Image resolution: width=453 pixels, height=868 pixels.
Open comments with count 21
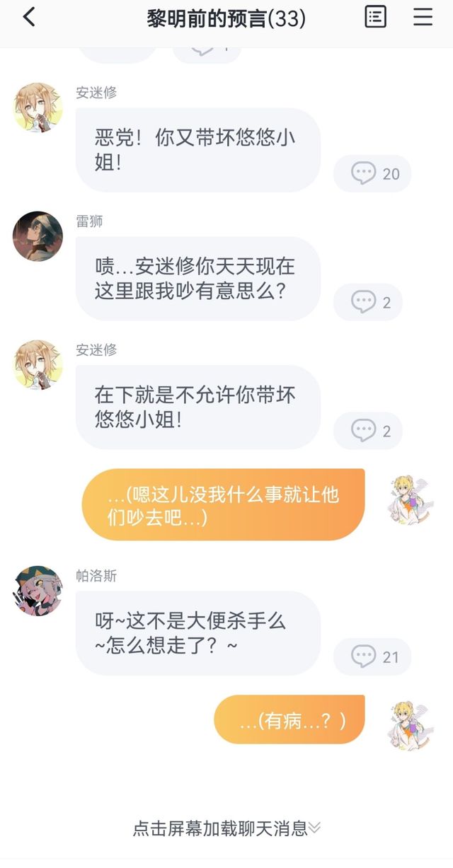pos(372,657)
